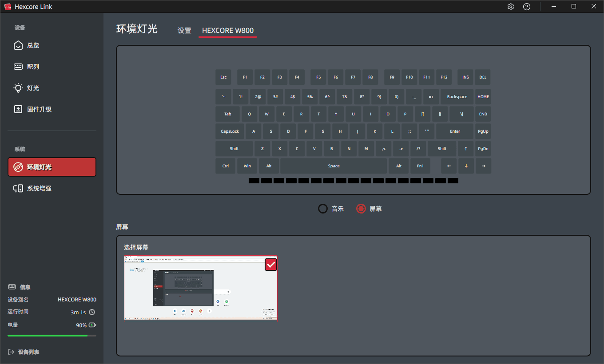Click the 总览 home icon
Viewport: 604px width, 364px height.
18,45
